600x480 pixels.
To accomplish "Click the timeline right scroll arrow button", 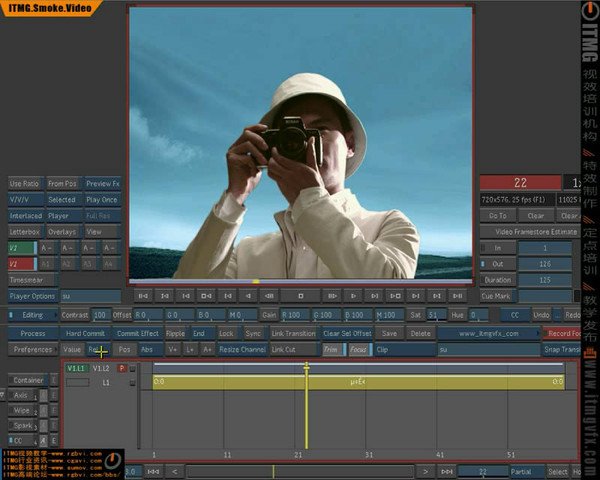I will [426, 471].
